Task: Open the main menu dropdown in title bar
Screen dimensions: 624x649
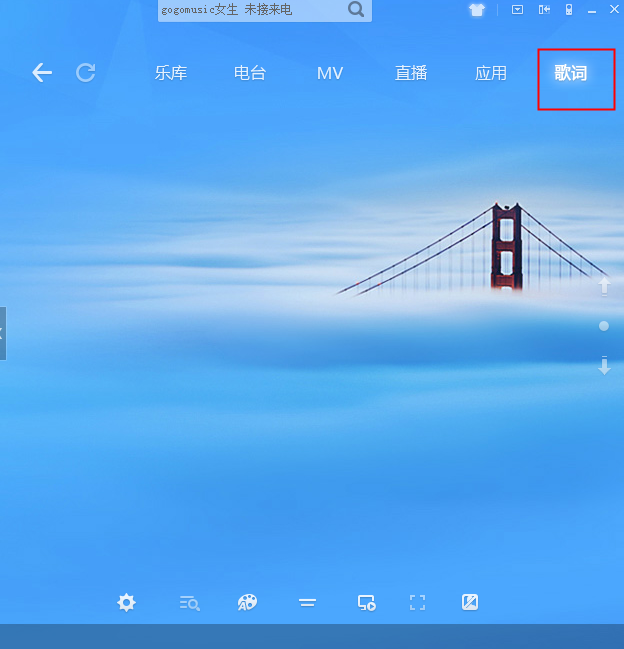Action: pos(517,10)
